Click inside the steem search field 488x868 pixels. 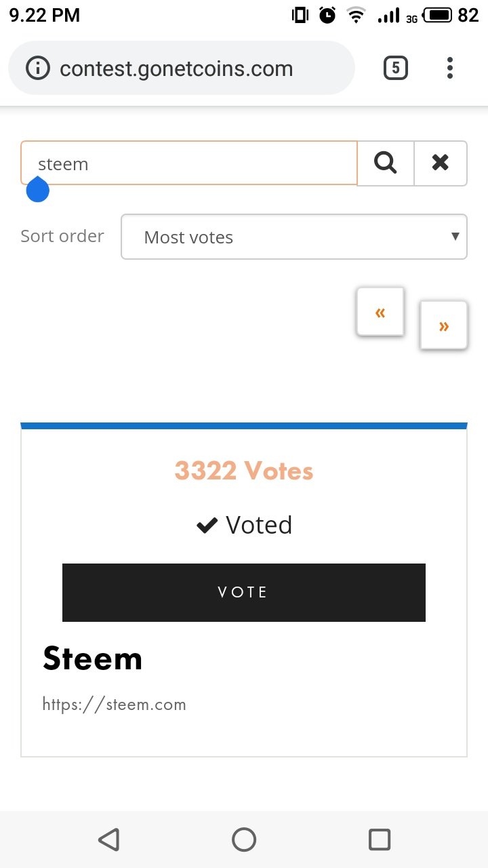(189, 163)
